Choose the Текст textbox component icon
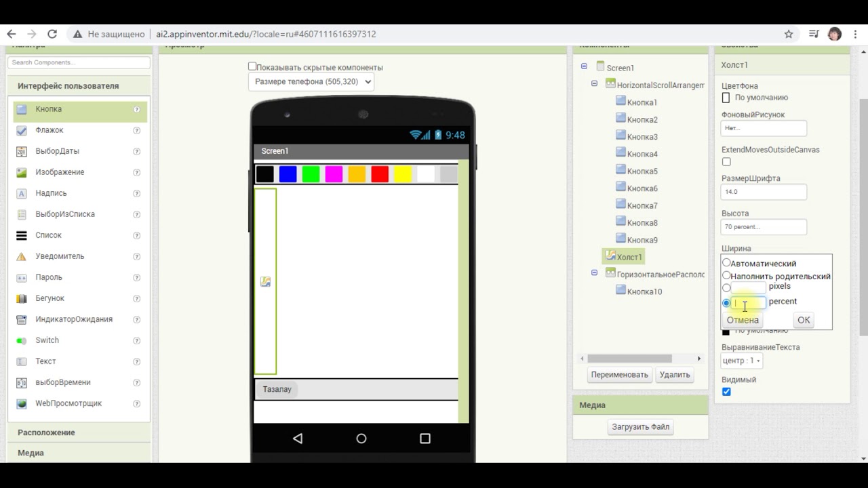This screenshot has width=868, height=488. click(22, 361)
